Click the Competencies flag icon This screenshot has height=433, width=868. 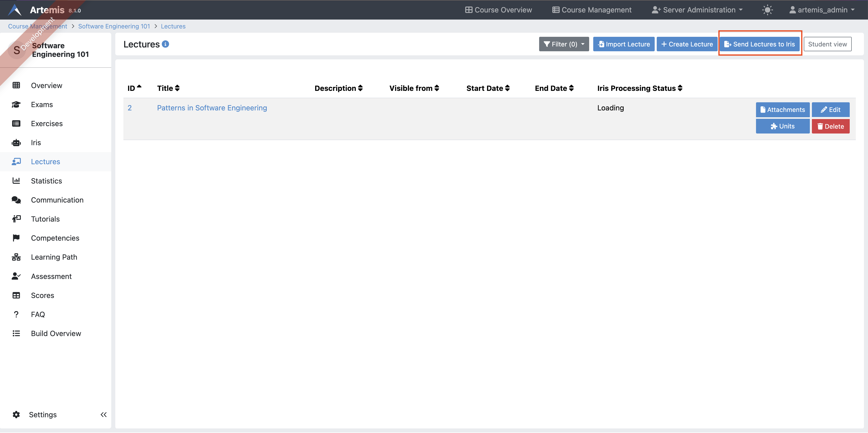click(16, 238)
